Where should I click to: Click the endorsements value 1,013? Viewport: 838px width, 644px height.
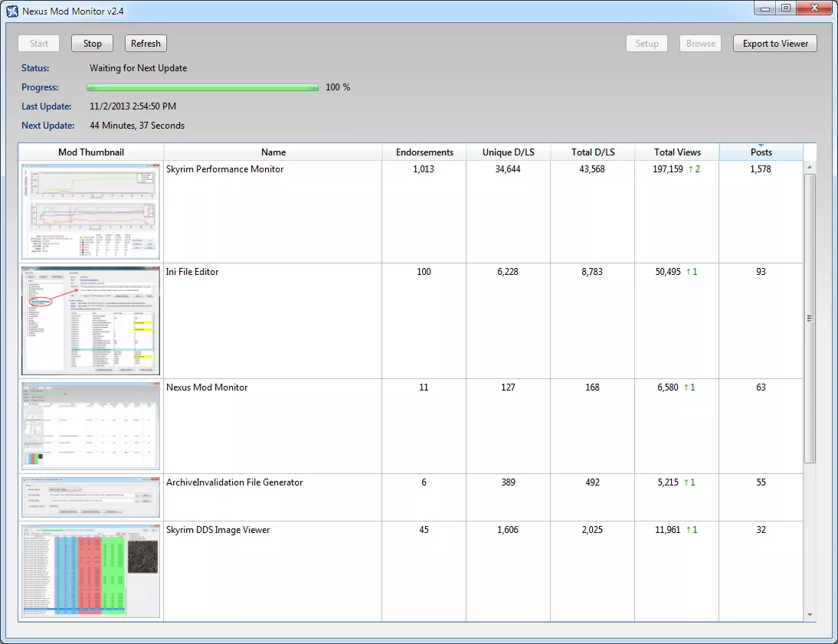[424, 169]
